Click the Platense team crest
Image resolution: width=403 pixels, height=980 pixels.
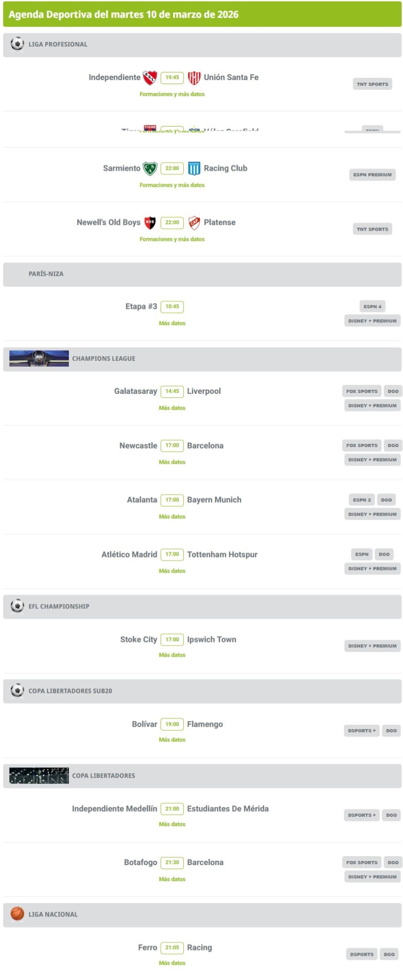point(194,223)
